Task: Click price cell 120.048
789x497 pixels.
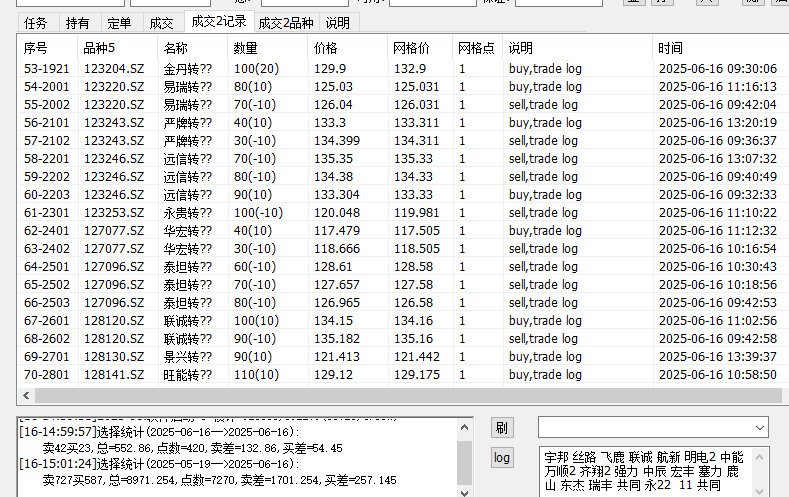Action: [x=337, y=213]
